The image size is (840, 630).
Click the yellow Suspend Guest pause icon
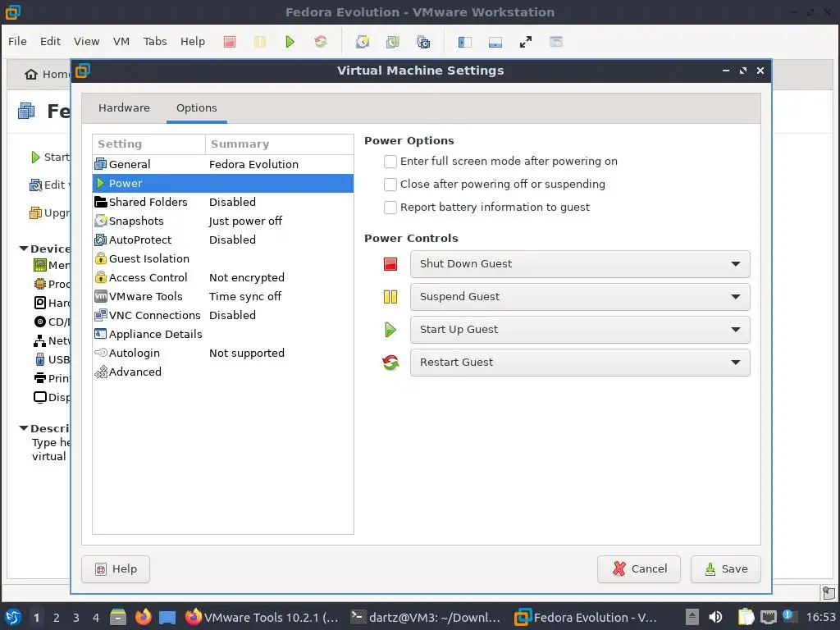click(x=390, y=297)
